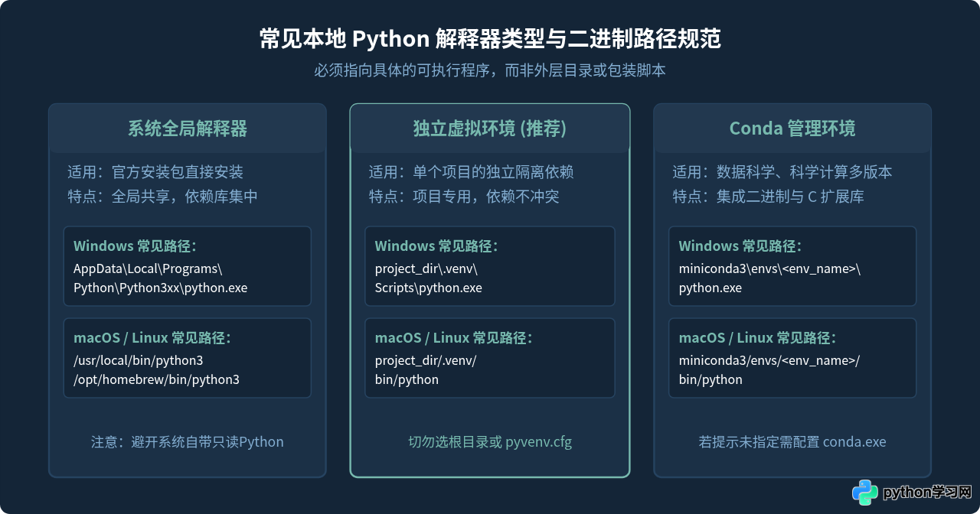Click "Windows 常见路径：" in the 系统全局解释器 card
This screenshot has width=980, height=514.
click(x=136, y=246)
